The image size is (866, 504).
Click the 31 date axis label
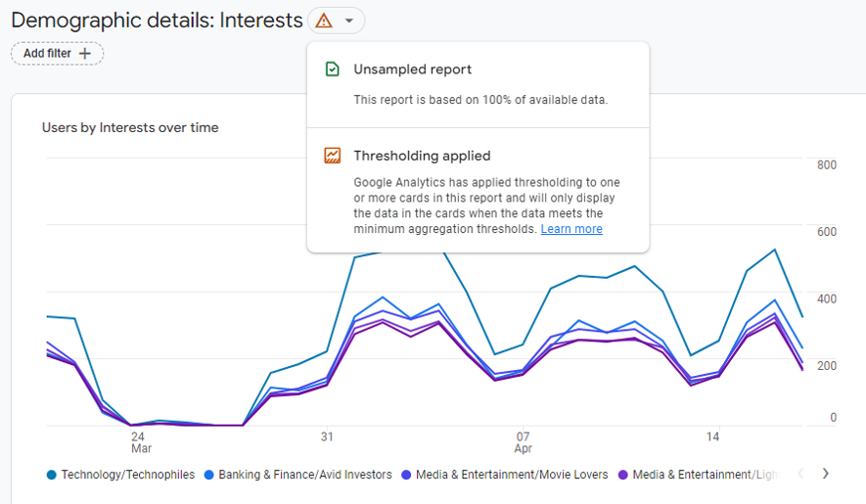point(327,436)
